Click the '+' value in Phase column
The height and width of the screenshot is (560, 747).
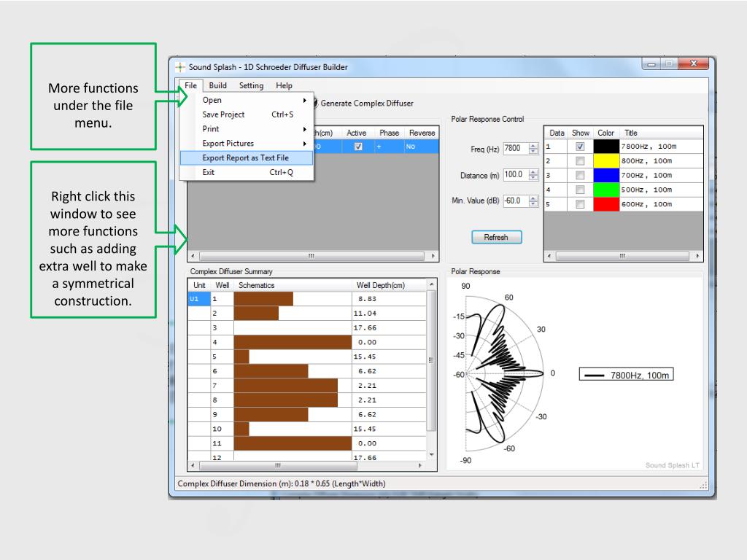click(379, 147)
